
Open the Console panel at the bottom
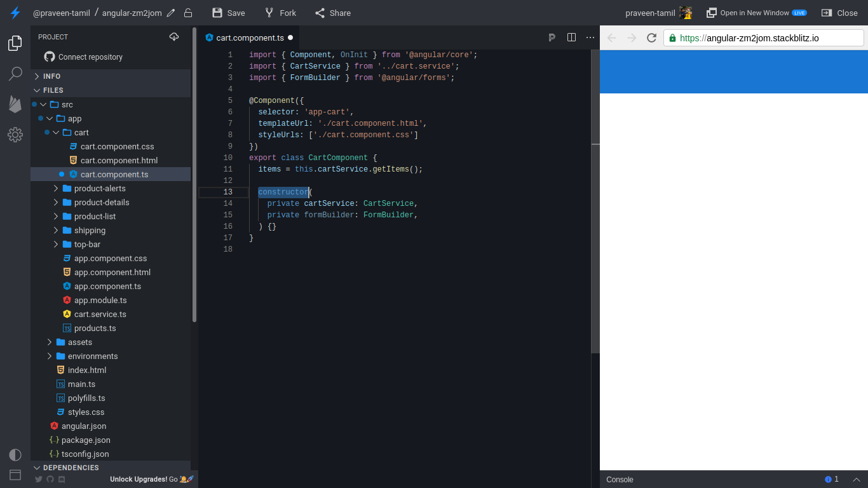tap(620, 480)
